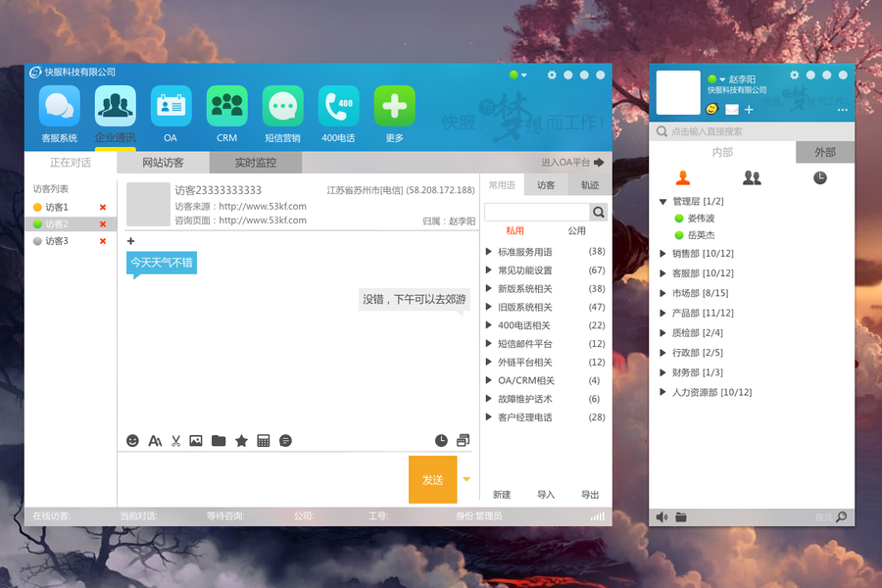This screenshot has height=588, width=882.
Task: Click the green 更多 plus icon
Action: (394, 106)
